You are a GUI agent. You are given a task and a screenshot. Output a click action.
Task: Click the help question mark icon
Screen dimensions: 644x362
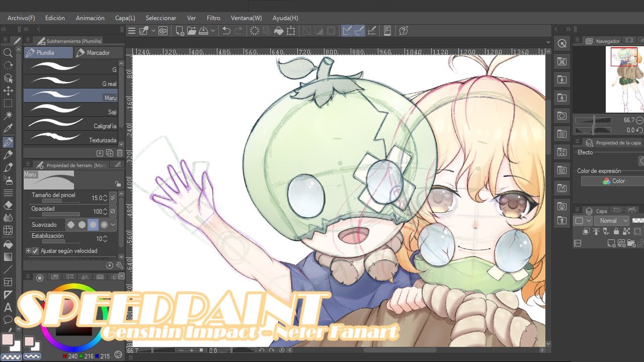[x=403, y=31]
